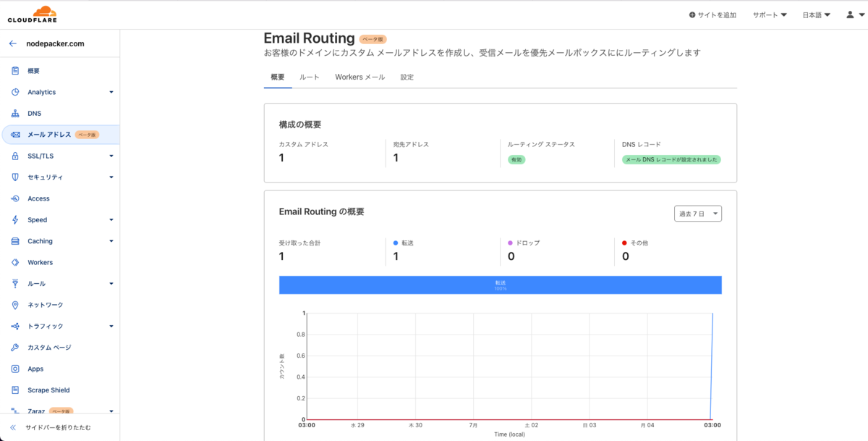The width and height of the screenshot is (868, 441).
Task: Click the 受け取った合計 label
Action: click(x=299, y=243)
